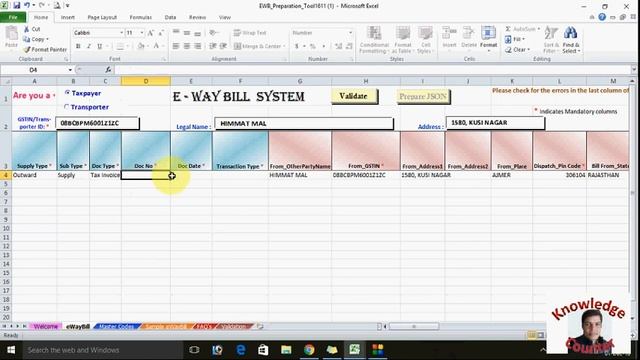Click the Middle Align icon
The height and width of the screenshot is (360, 640).
187,33
